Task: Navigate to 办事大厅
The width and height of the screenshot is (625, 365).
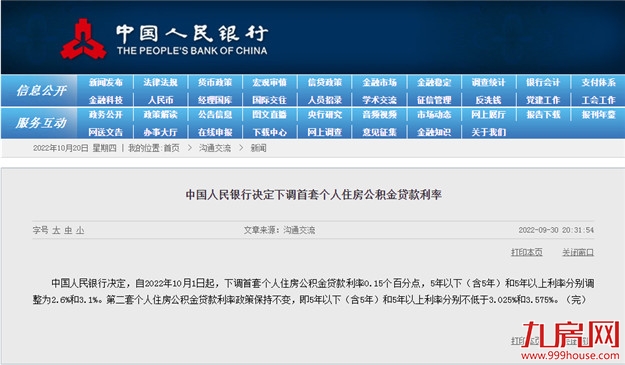Action: click(x=160, y=132)
